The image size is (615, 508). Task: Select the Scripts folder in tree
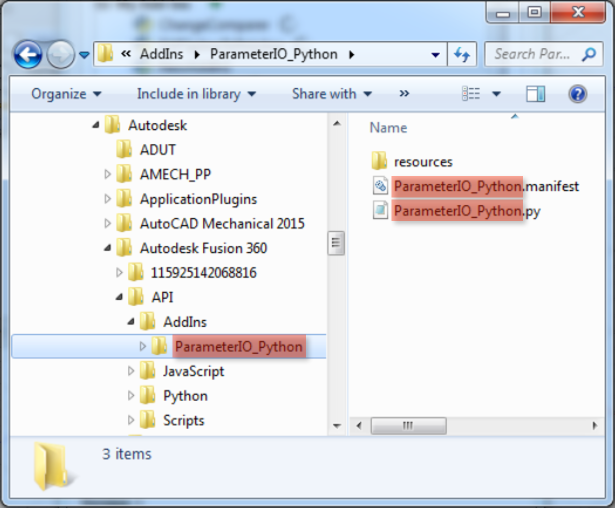[183, 420]
